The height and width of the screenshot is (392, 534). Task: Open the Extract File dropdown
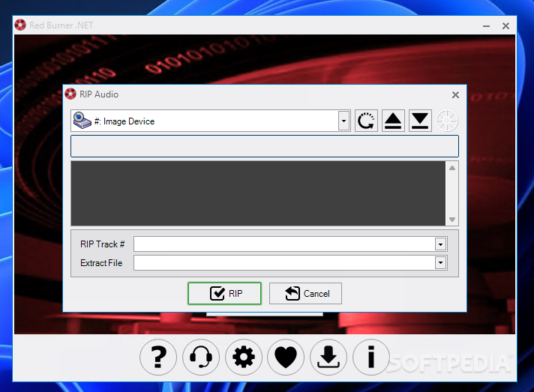coord(440,262)
